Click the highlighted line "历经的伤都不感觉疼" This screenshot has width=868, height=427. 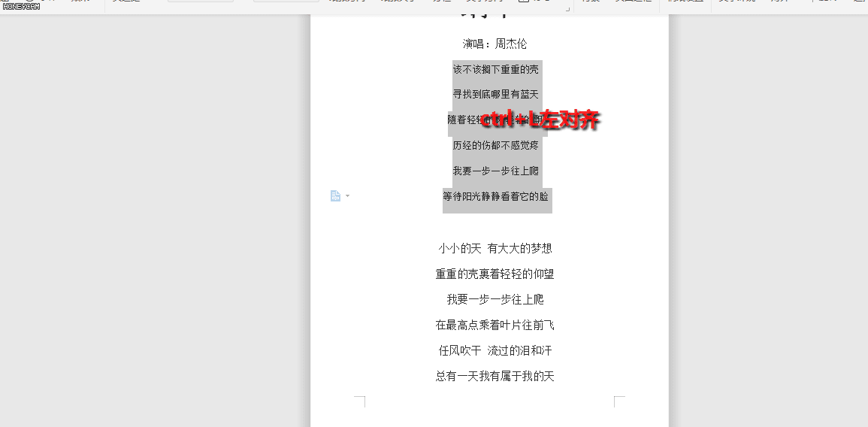495,145
